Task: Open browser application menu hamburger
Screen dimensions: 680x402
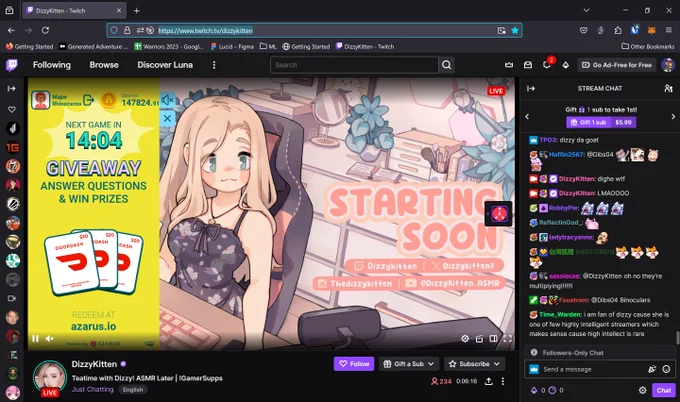Action: (x=668, y=30)
